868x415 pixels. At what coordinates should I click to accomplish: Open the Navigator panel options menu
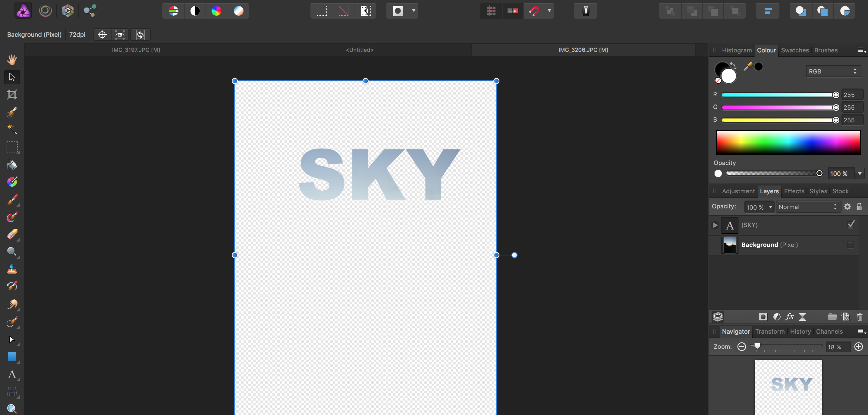click(862, 332)
